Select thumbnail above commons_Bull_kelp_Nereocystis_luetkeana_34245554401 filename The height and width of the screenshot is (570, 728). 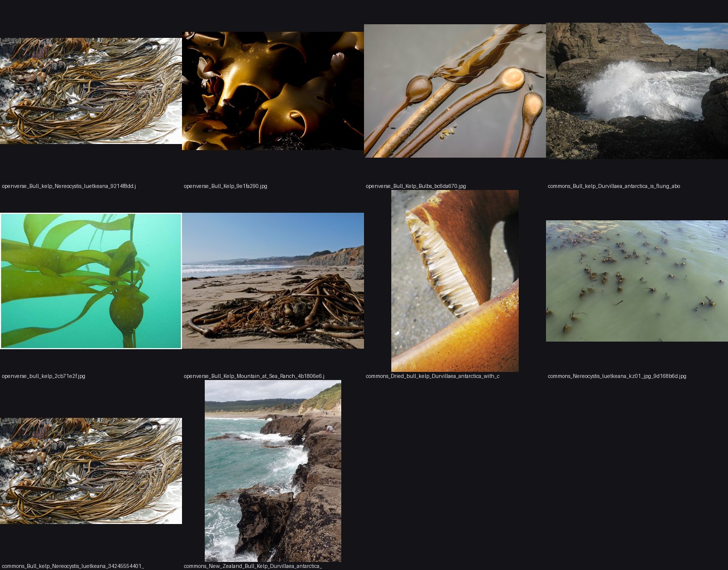(x=91, y=471)
